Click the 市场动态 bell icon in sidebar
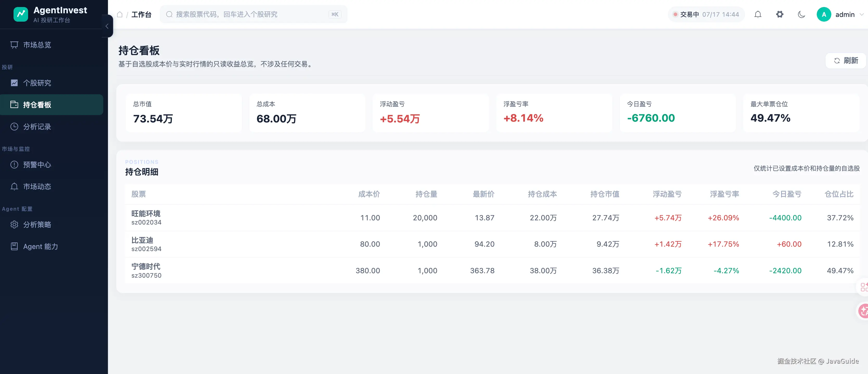 [x=14, y=186]
